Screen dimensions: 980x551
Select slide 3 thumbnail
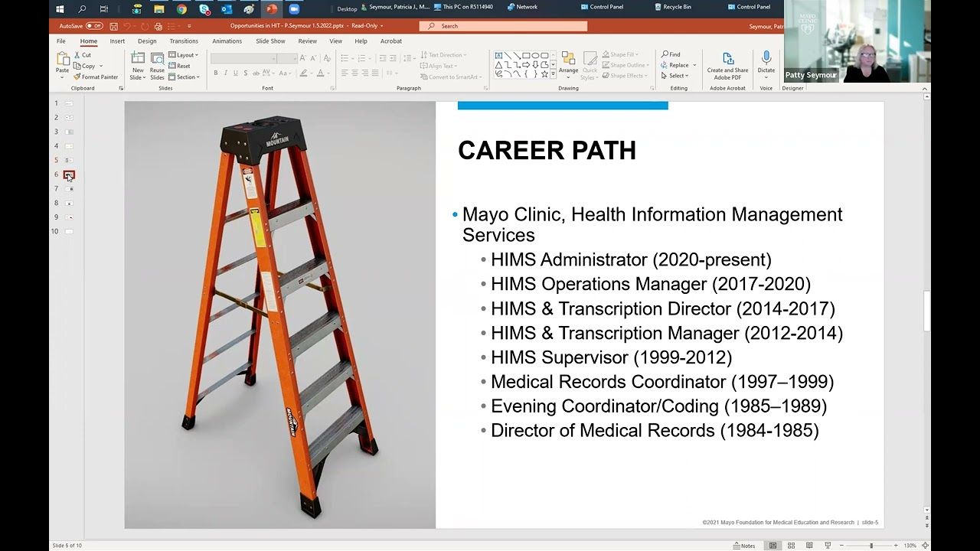(x=69, y=132)
